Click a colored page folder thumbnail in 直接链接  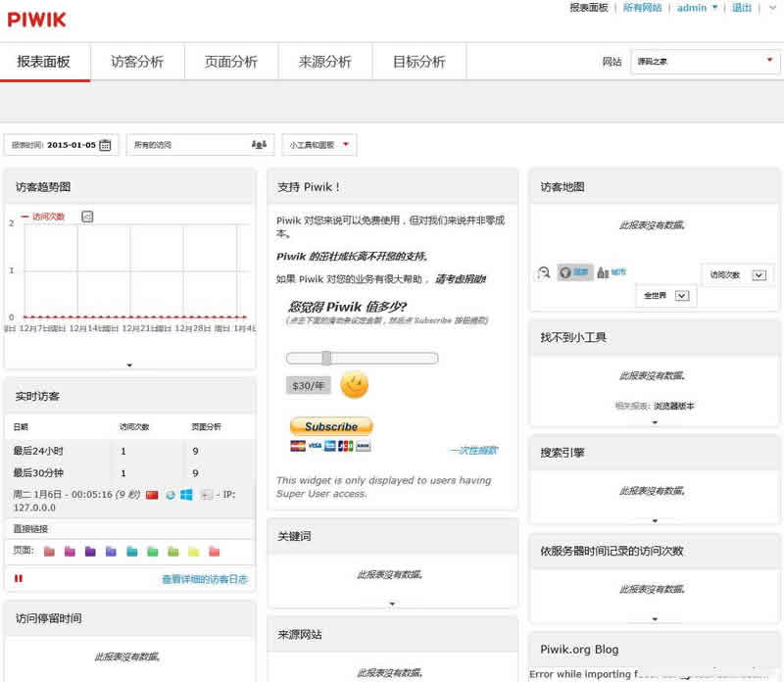click(50, 551)
